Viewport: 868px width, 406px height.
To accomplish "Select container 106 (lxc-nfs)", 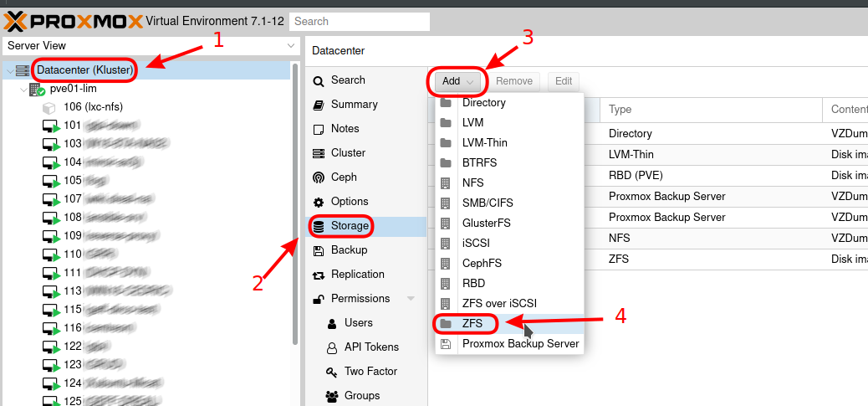I will click(x=93, y=107).
